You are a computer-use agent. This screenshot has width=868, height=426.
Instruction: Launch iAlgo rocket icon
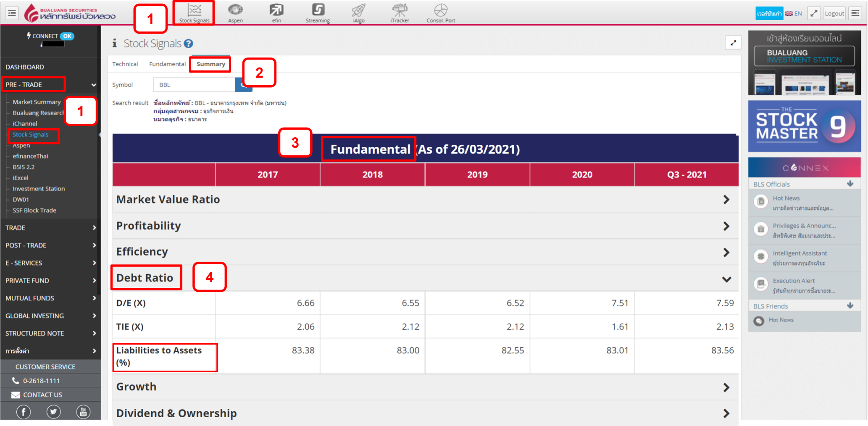coord(359,13)
